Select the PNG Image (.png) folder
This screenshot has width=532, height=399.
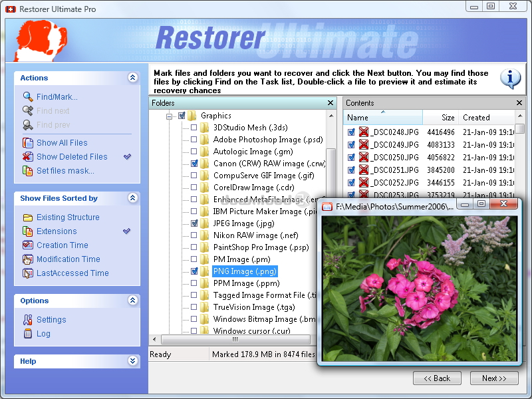[x=244, y=271]
